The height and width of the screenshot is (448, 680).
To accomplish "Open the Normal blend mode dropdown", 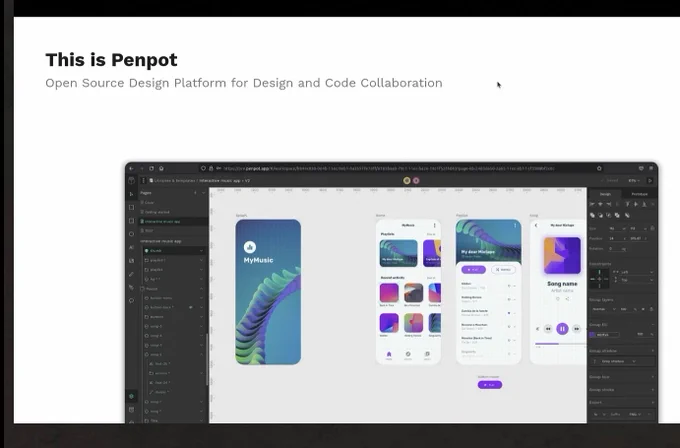I will (604, 309).
